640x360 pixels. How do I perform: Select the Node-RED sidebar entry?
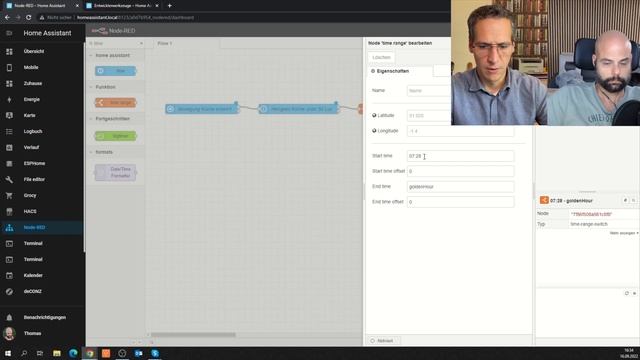(x=42, y=227)
